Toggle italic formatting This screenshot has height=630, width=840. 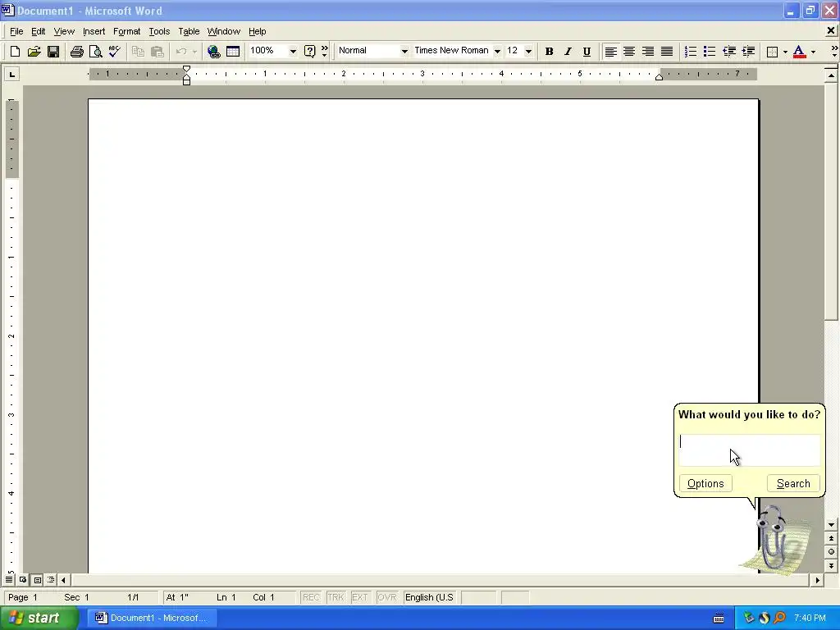[568, 52]
